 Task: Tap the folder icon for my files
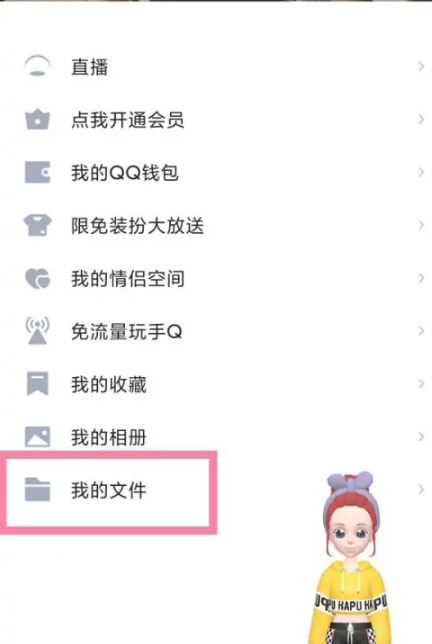coord(37,490)
